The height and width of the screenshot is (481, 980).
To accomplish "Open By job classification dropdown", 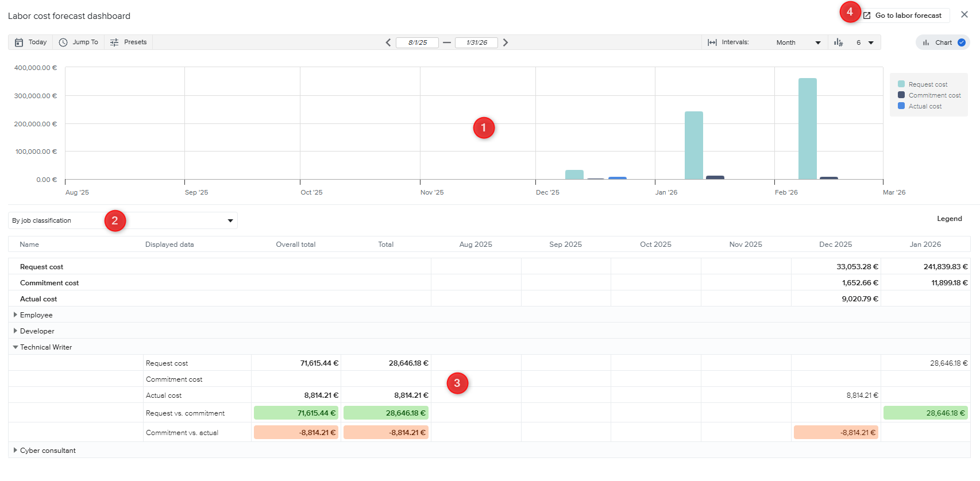I will pos(123,220).
